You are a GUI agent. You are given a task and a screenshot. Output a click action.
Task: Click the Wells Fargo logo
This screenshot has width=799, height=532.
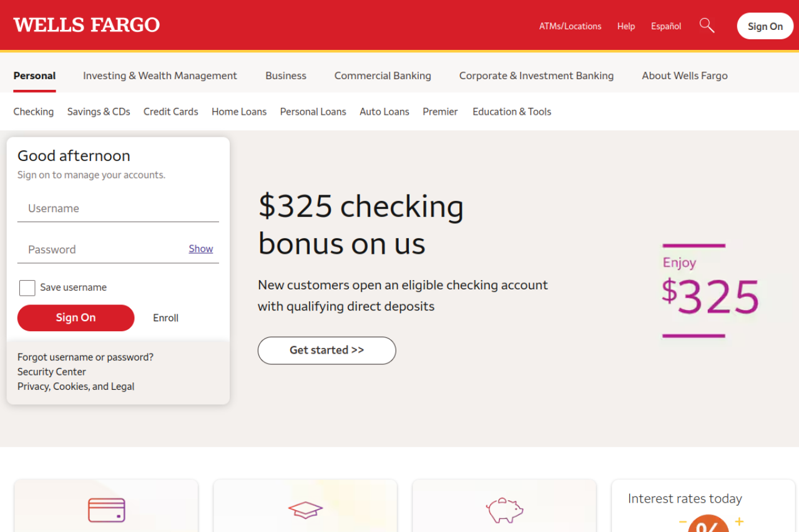pyautogui.click(x=86, y=24)
